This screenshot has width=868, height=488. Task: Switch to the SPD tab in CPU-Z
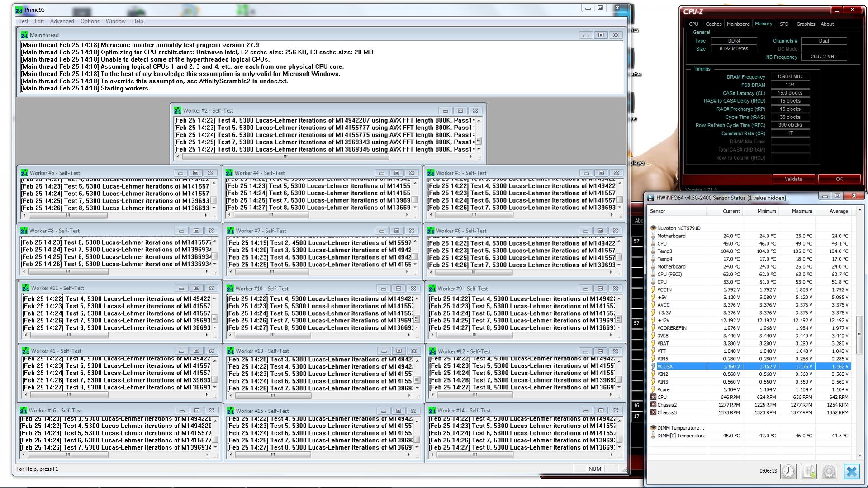click(784, 24)
